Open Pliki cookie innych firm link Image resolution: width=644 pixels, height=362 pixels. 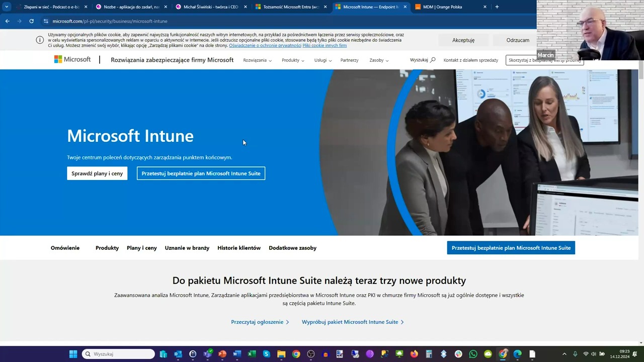(325, 45)
